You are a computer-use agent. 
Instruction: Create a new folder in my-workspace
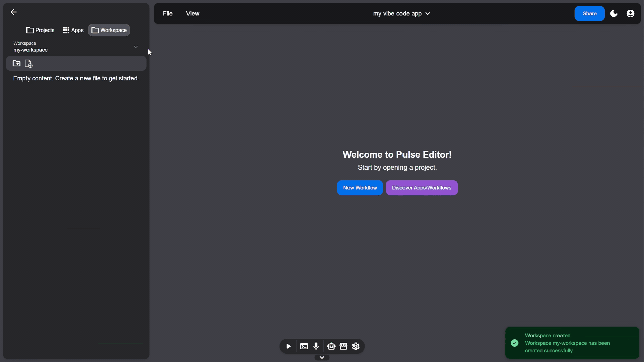coord(16,63)
